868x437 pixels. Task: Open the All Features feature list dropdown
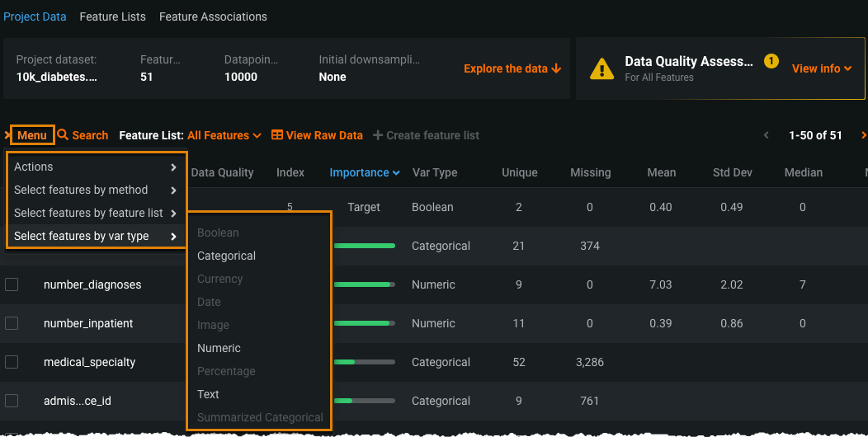[224, 135]
